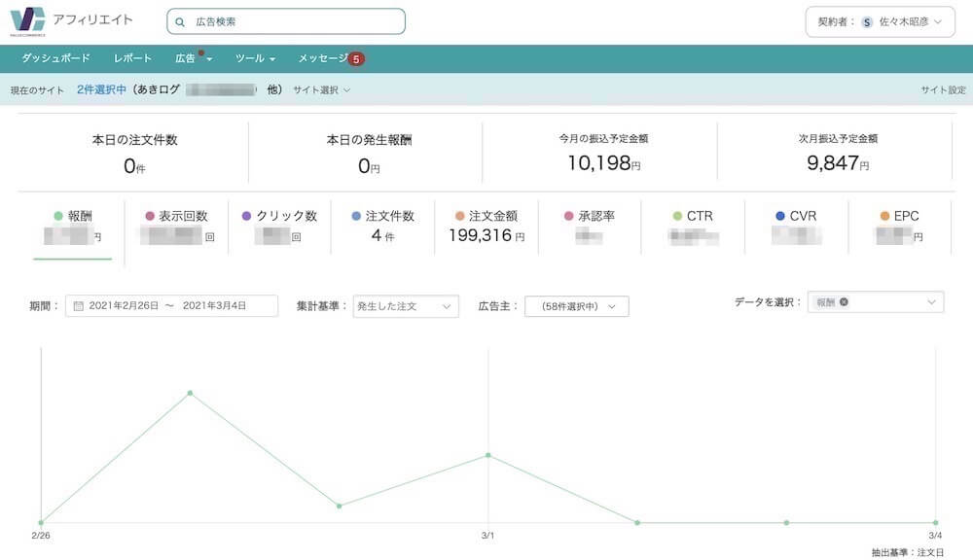Toggle the クリック数 metric
The height and width of the screenshot is (560, 973).
pos(279,217)
